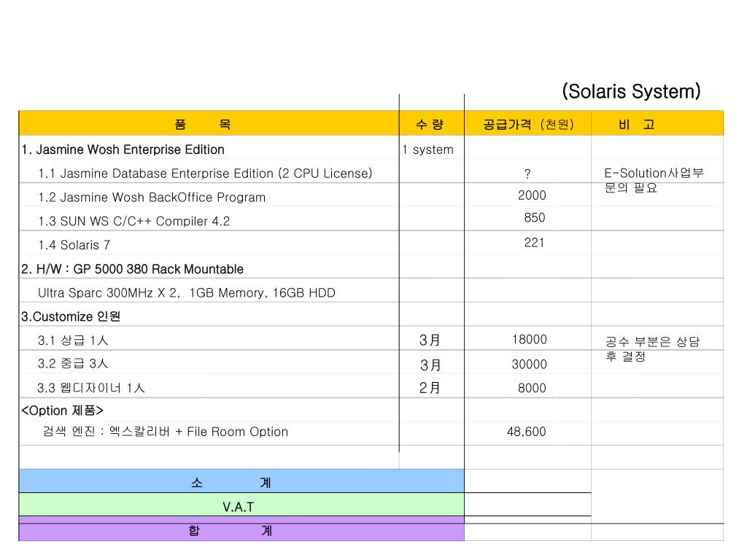The width and height of the screenshot is (747, 560).
Task: Select the '수 량' header cell
Action: [432, 124]
